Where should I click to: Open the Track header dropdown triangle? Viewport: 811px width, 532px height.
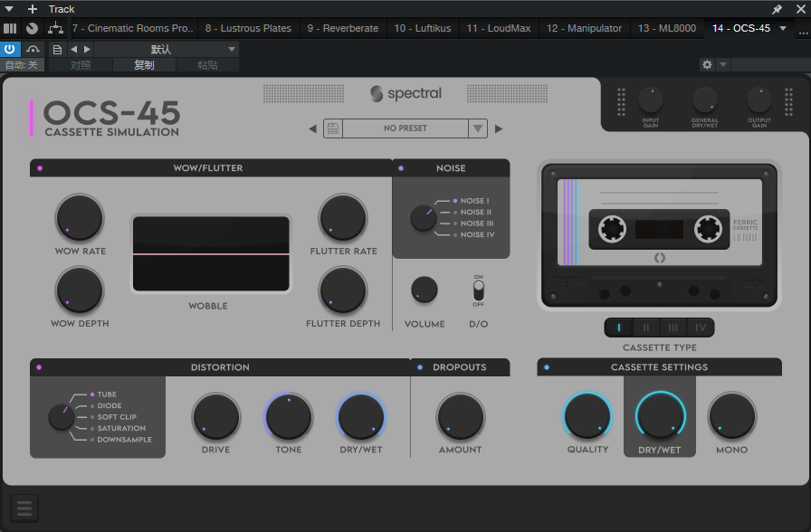pyautogui.click(x=9, y=9)
